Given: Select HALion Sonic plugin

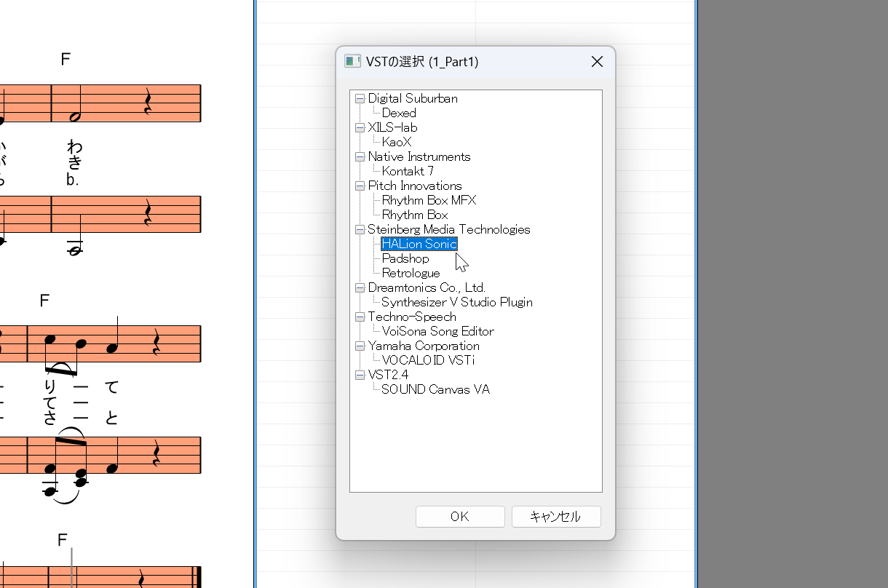Looking at the screenshot, I should 419,244.
